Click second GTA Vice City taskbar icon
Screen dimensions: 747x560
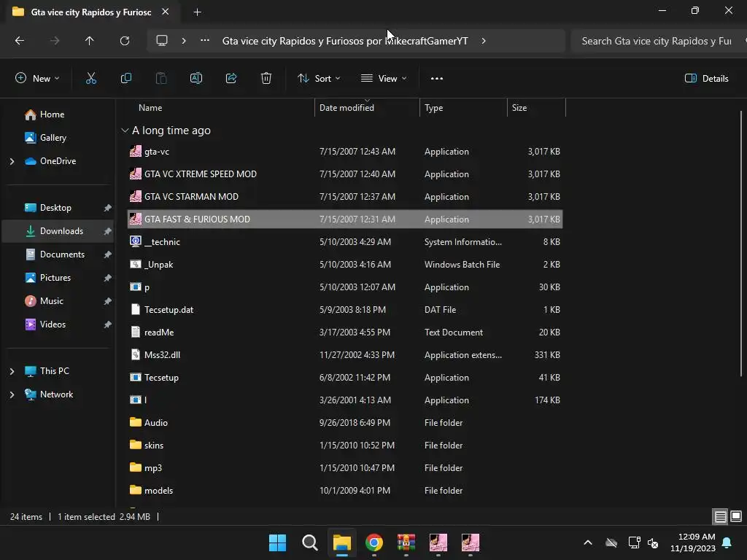pyautogui.click(x=471, y=542)
